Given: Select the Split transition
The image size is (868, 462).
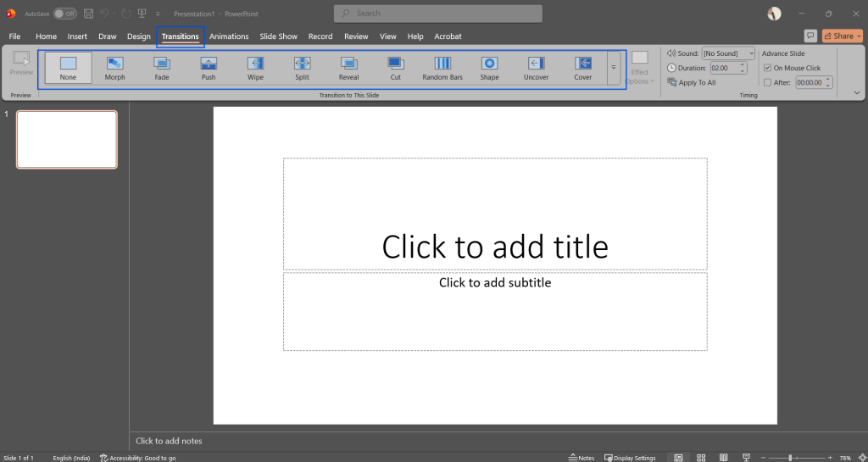Looking at the screenshot, I should 302,68.
